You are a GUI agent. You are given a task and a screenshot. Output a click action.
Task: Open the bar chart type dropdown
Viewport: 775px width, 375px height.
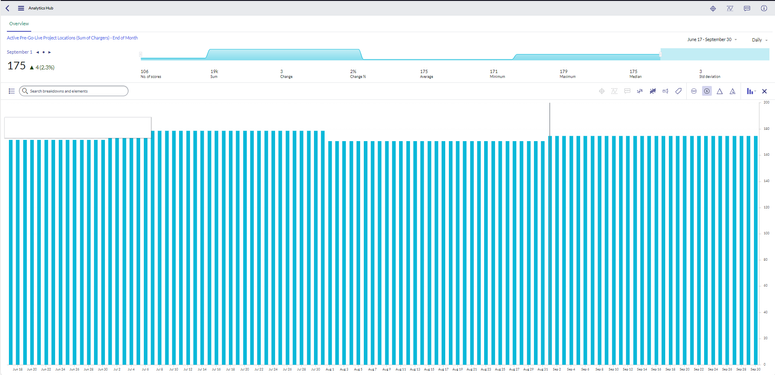point(751,91)
